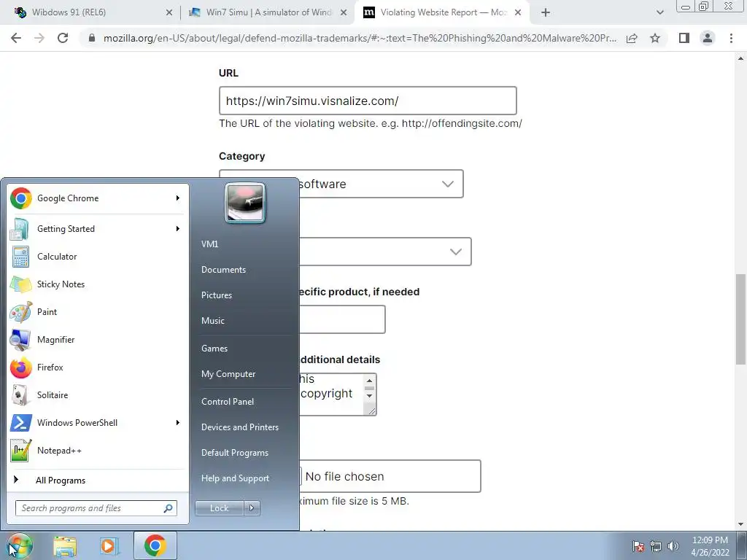Click file chooser showing No file chosen
The width and height of the screenshot is (747, 560).
[x=390, y=476]
